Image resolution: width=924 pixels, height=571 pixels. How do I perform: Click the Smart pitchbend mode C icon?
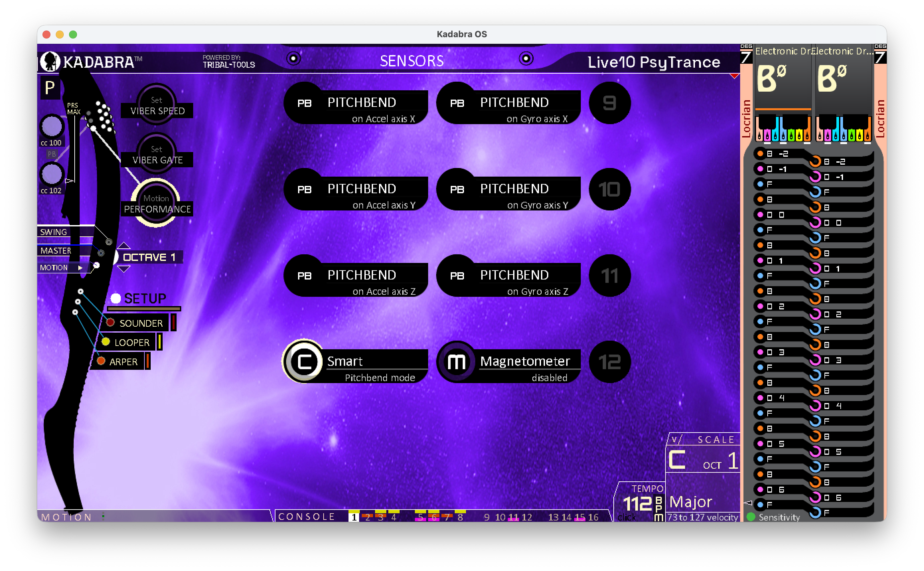pyautogui.click(x=304, y=362)
